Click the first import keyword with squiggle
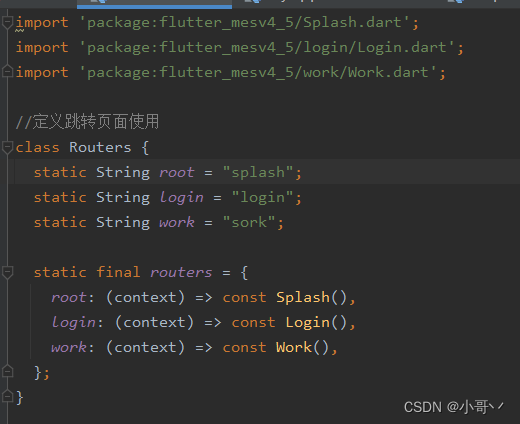Image resolution: width=520 pixels, height=424 pixels. [42, 23]
